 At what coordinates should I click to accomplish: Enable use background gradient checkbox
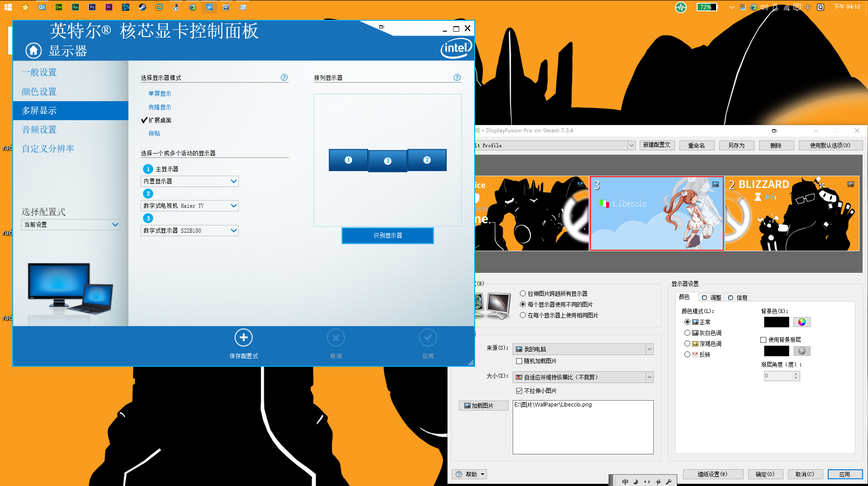click(x=763, y=340)
